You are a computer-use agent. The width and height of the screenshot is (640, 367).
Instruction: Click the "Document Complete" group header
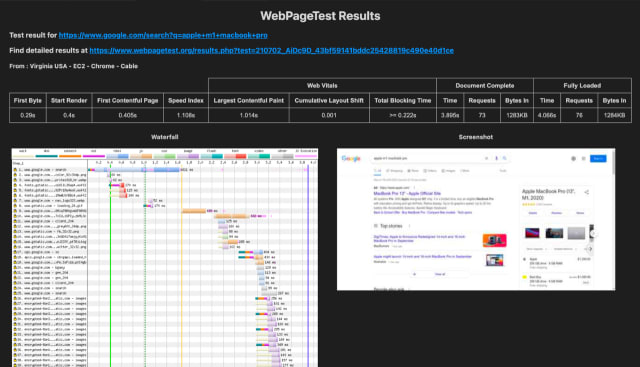(x=484, y=86)
